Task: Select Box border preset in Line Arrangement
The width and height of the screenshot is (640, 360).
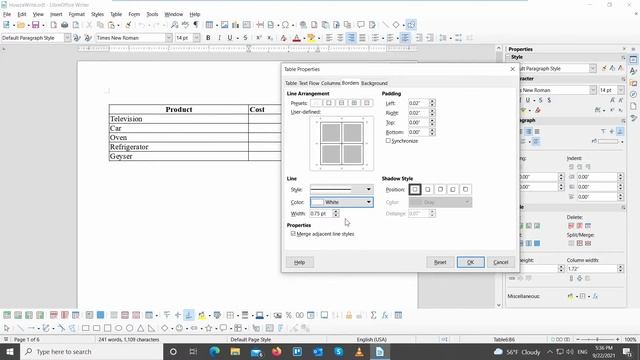Action: tap(329, 103)
